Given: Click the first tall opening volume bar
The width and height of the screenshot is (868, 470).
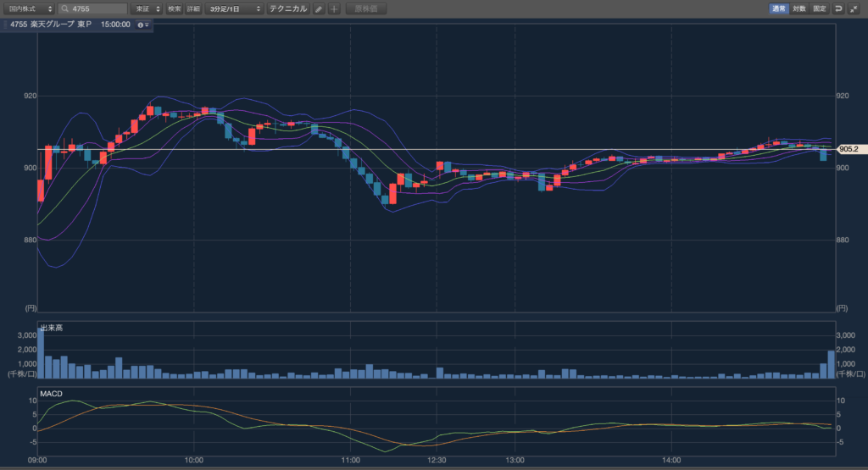Looking at the screenshot, I should 41,353.
